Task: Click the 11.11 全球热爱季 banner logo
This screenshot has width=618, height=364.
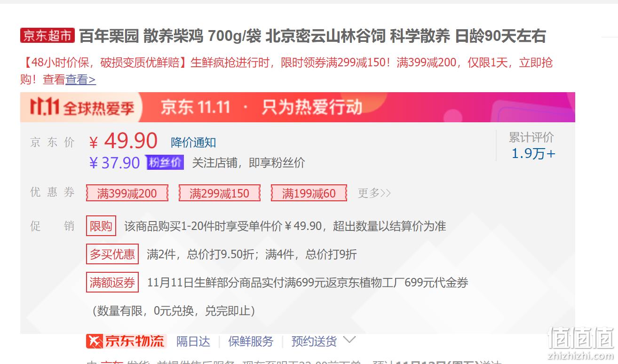Action: [x=82, y=107]
